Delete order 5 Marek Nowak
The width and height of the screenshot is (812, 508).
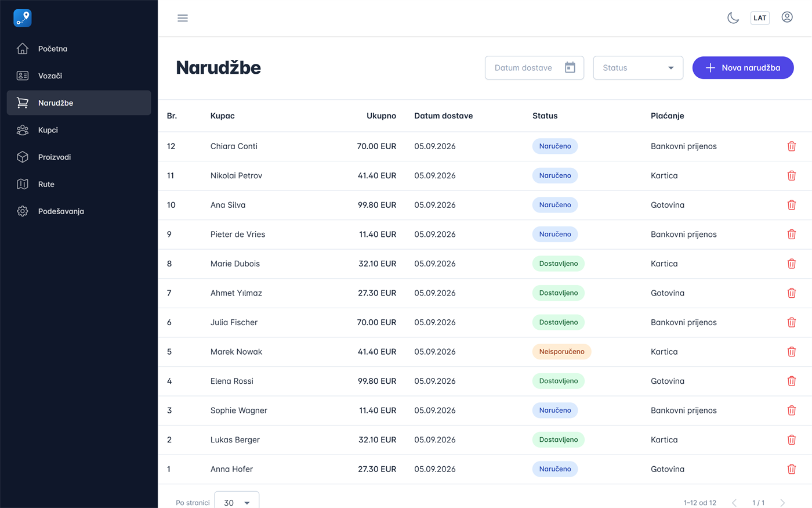[792, 352]
